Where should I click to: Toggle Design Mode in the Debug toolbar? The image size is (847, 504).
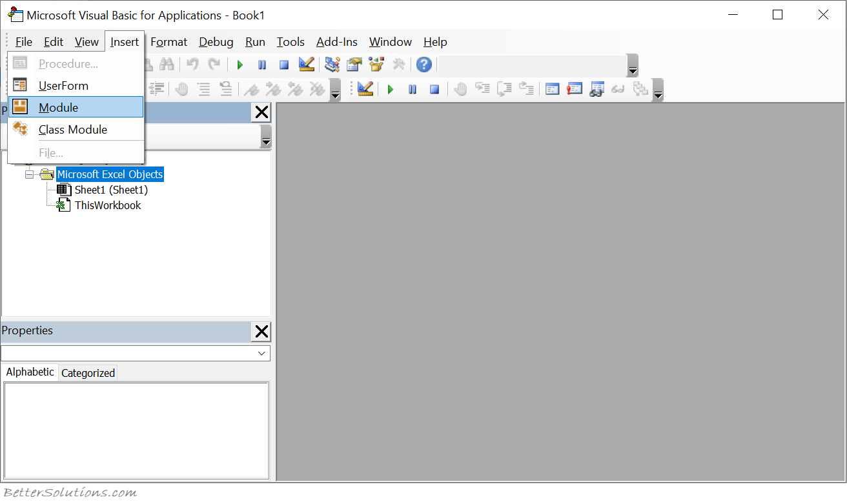(365, 88)
